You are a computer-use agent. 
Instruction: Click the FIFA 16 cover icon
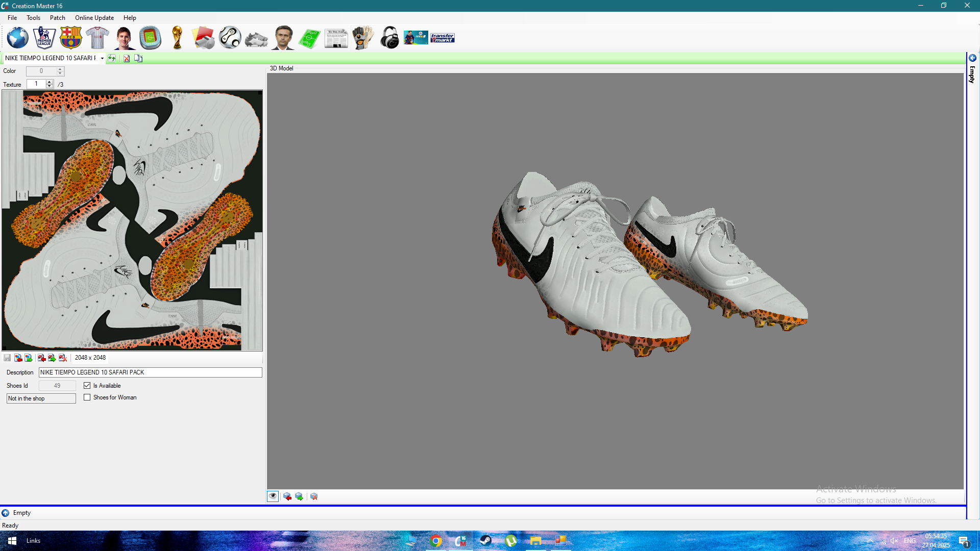click(416, 38)
